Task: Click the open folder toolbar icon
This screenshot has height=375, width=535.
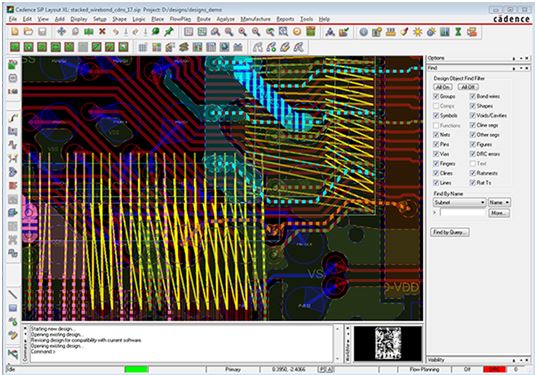Action: point(28,32)
